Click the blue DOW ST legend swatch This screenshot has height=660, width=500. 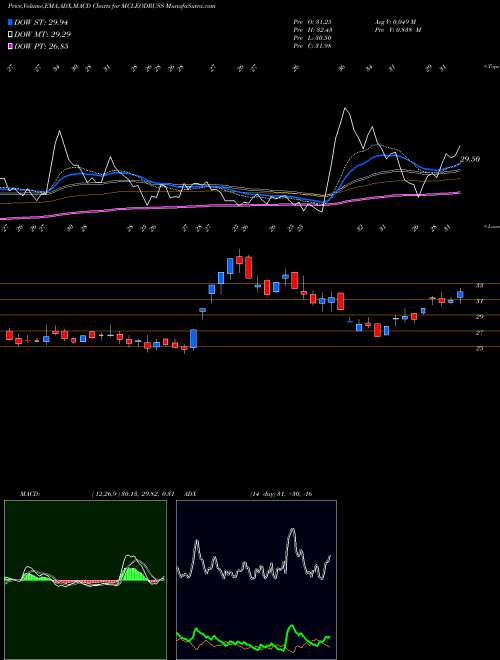point(11,22)
